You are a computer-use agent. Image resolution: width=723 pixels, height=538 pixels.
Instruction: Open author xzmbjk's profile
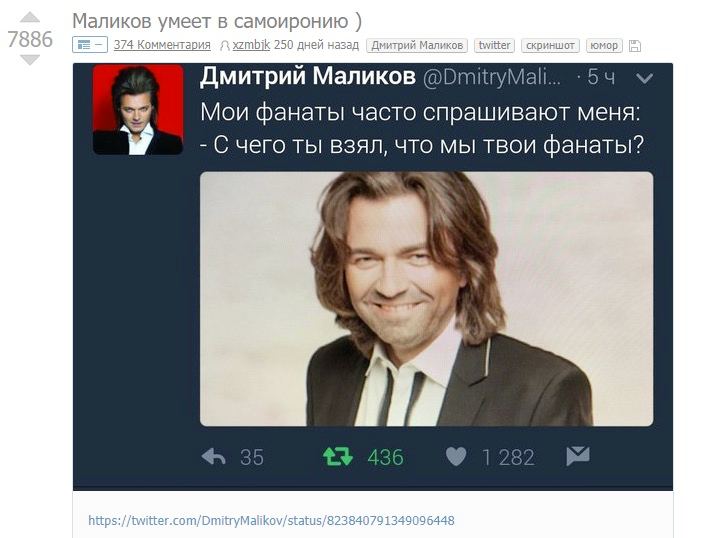[251, 45]
